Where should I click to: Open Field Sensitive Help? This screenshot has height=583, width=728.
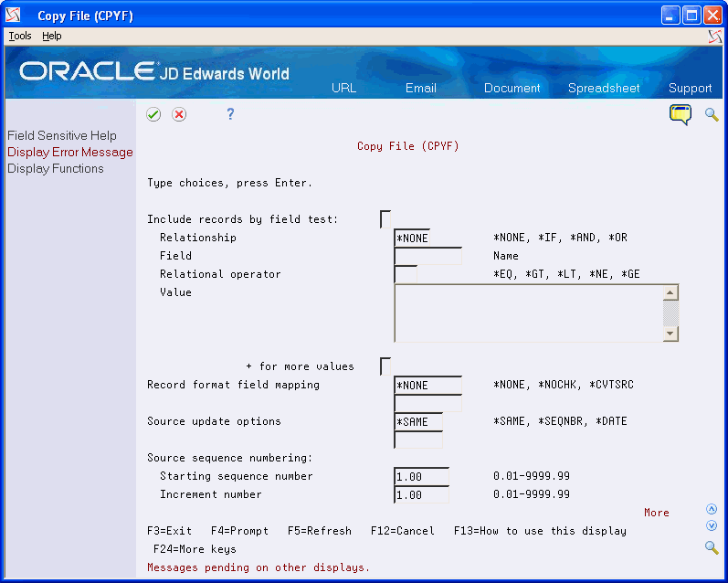pyautogui.click(x=62, y=135)
